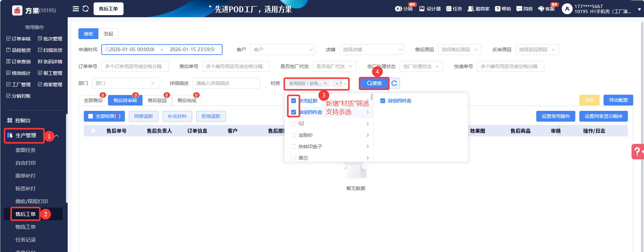
Task: Open the 部门 dropdown
Action: click(x=125, y=83)
